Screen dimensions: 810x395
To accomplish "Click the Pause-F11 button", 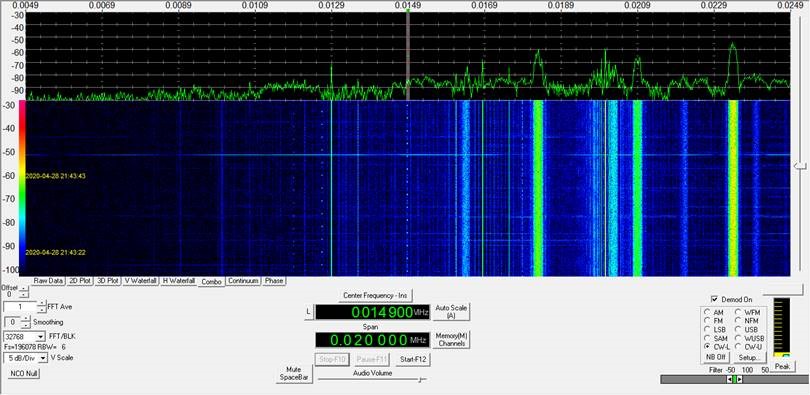I will click(x=372, y=359).
